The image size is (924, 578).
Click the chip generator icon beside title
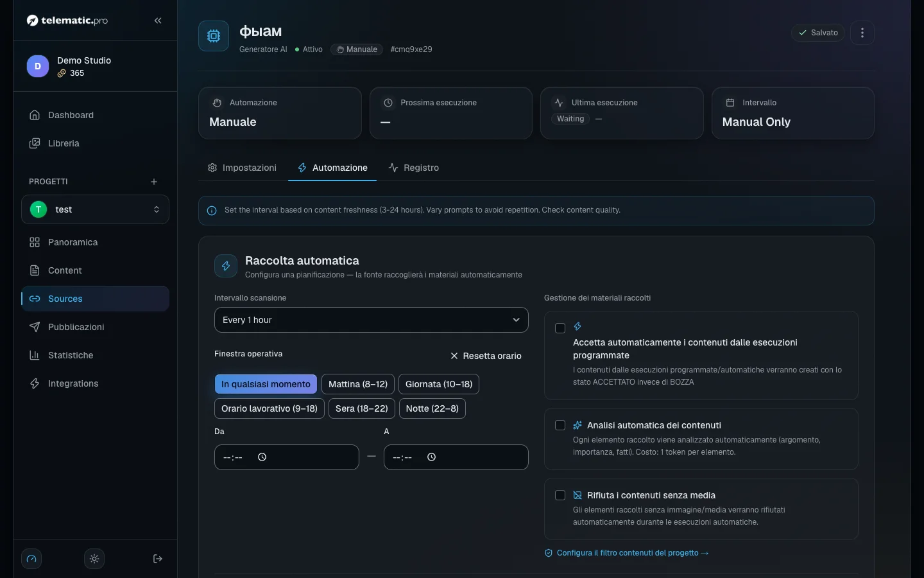point(214,36)
